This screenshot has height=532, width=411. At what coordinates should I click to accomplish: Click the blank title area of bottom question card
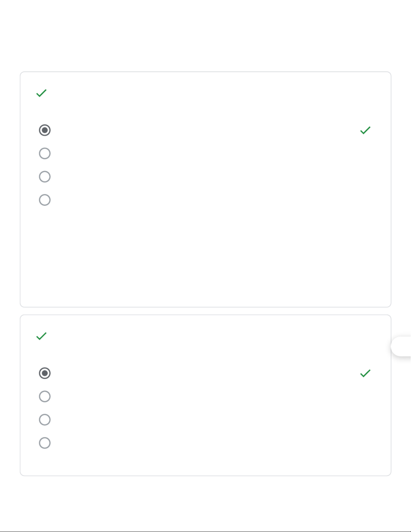[201, 336]
